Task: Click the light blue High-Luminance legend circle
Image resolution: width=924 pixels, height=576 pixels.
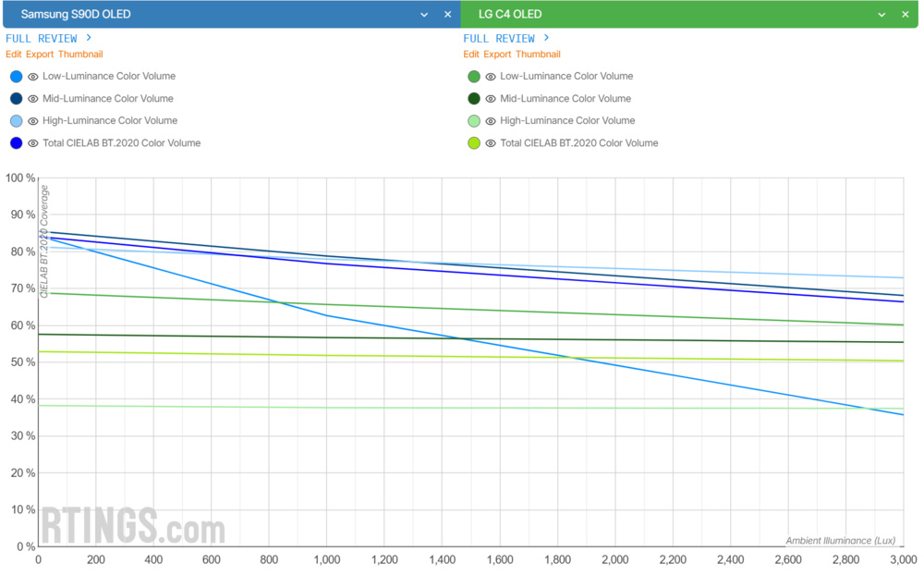Action: [16, 120]
